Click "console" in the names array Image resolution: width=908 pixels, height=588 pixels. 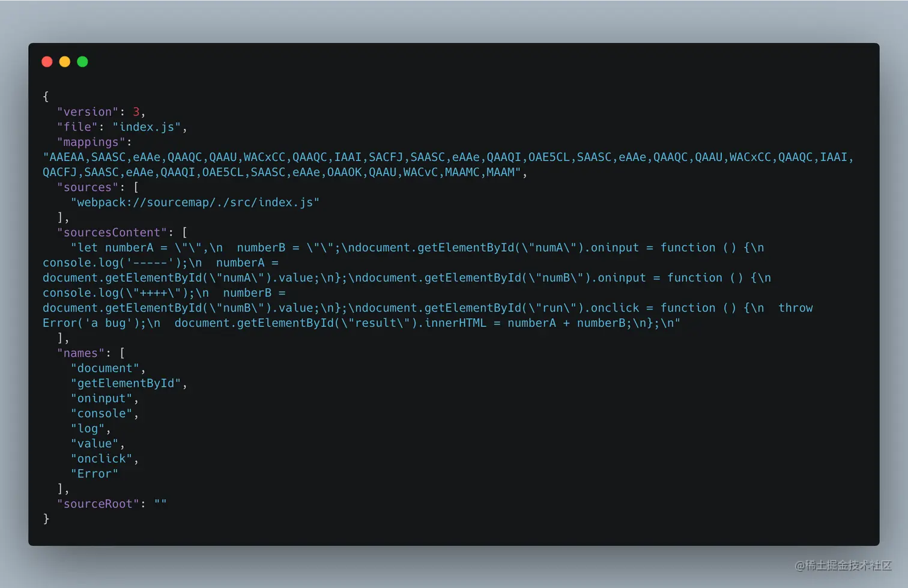tap(101, 413)
